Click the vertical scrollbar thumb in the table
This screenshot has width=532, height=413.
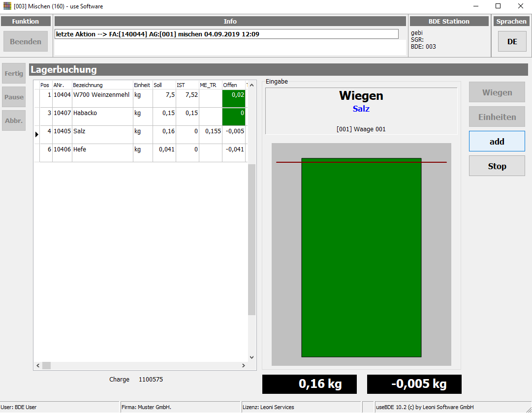tap(251, 240)
